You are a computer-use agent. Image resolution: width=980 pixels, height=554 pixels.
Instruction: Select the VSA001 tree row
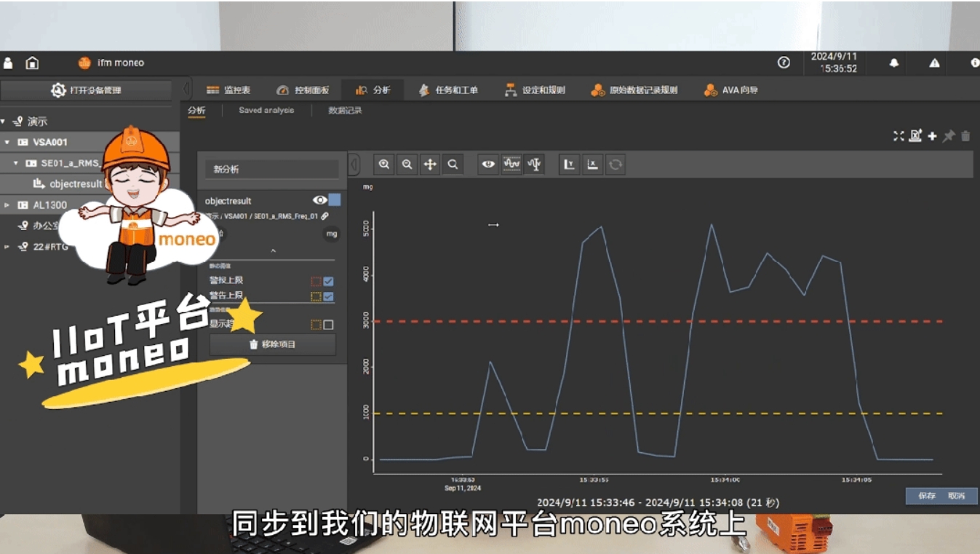[89, 142]
